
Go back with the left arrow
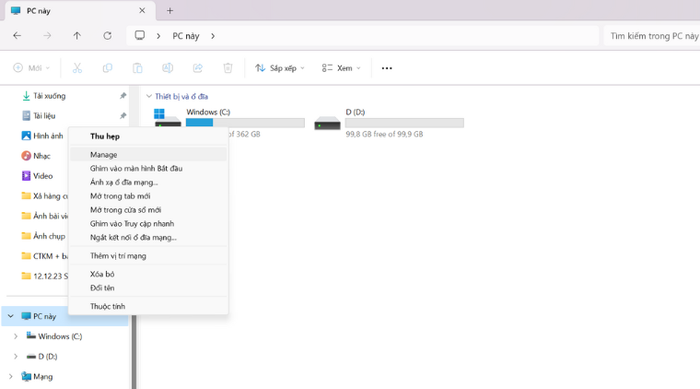pos(17,36)
